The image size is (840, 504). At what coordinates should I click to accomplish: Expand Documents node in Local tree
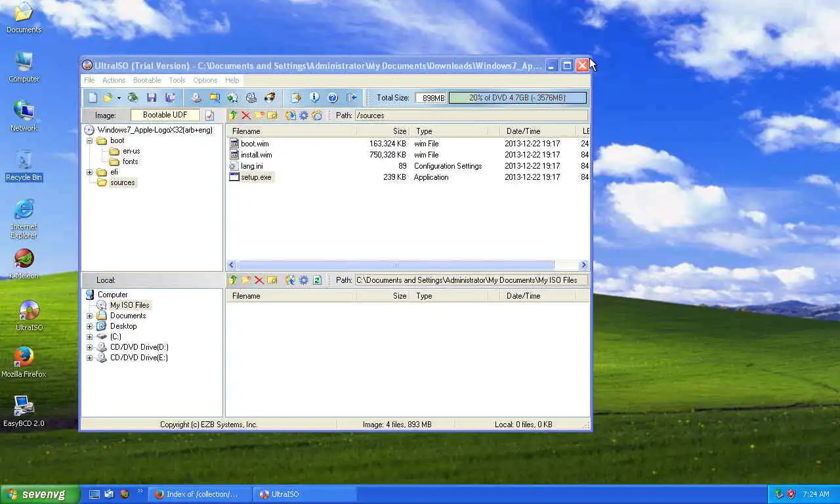click(90, 316)
